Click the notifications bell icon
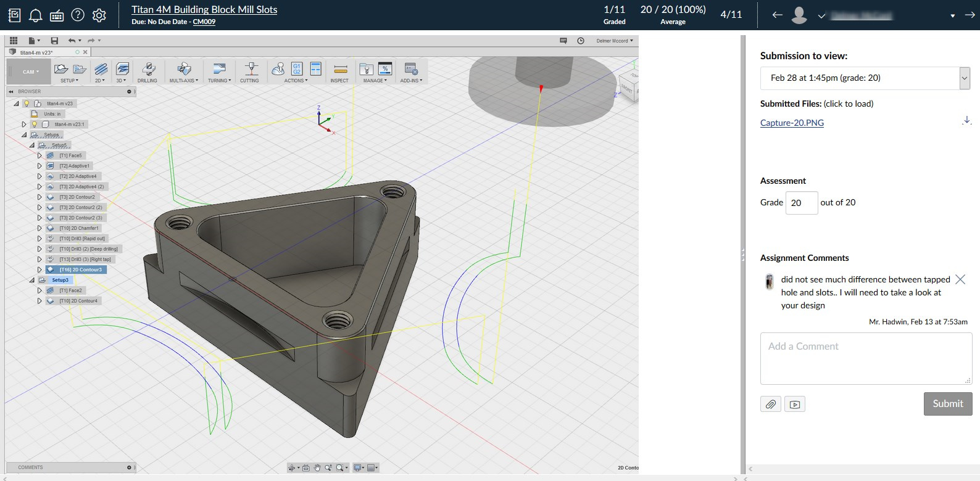The image size is (980, 481). (x=36, y=15)
